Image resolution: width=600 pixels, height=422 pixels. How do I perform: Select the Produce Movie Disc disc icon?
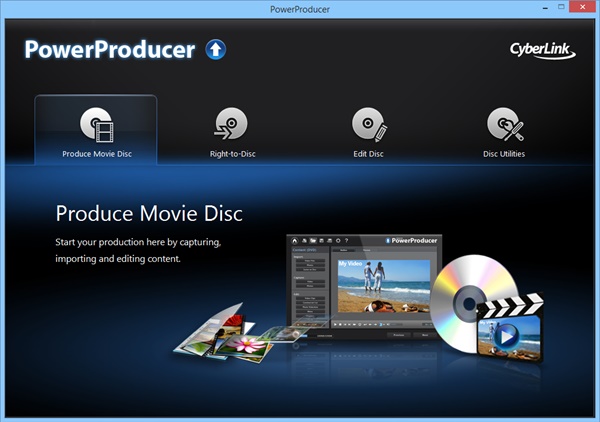point(97,124)
